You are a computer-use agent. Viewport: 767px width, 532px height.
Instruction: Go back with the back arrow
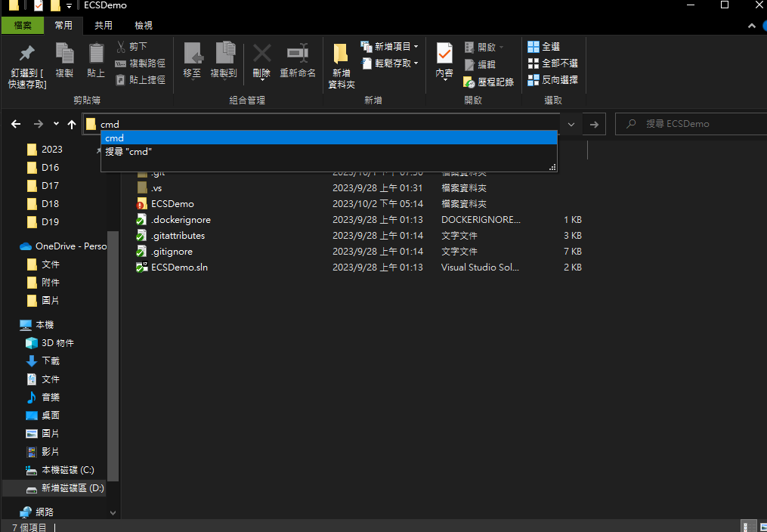pos(16,124)
